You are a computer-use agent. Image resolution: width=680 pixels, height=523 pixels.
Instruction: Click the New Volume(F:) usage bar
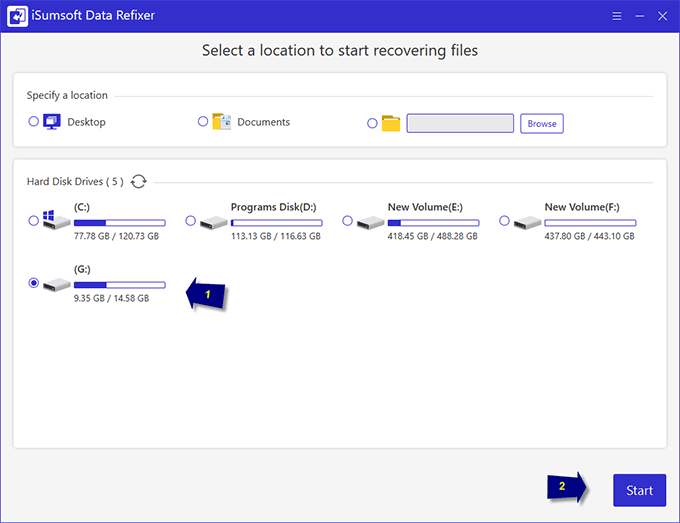[x=591, y=223]
